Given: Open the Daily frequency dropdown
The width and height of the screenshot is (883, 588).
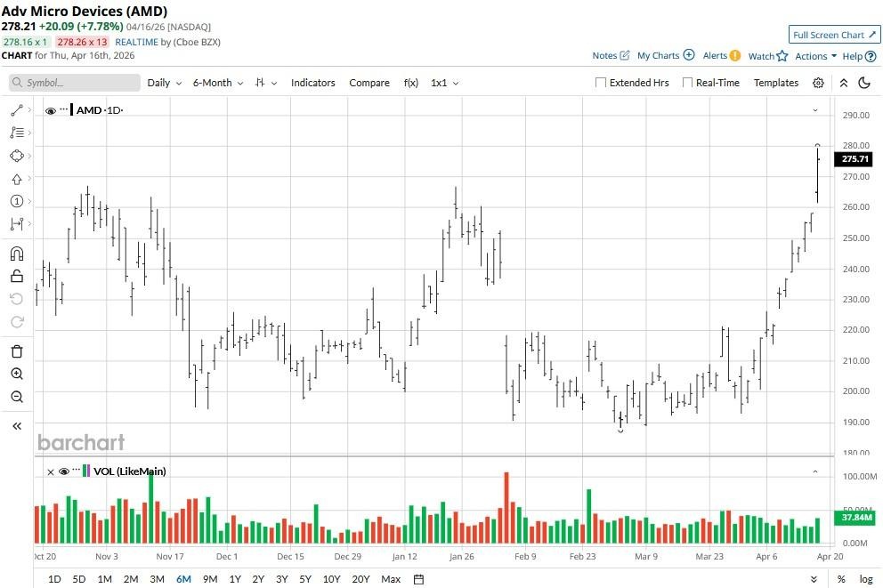Looking at the screenshot, I should (165, 83).
